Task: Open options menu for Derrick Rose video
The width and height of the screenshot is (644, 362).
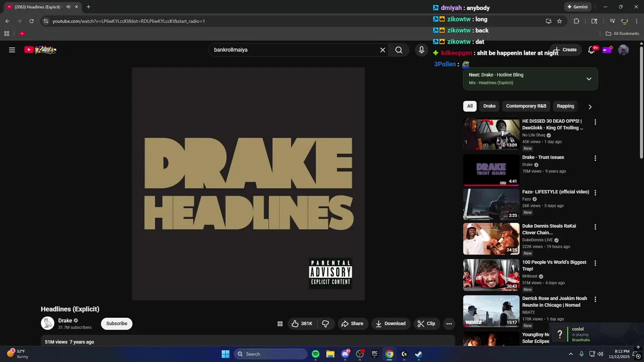Action: (595, 300)
